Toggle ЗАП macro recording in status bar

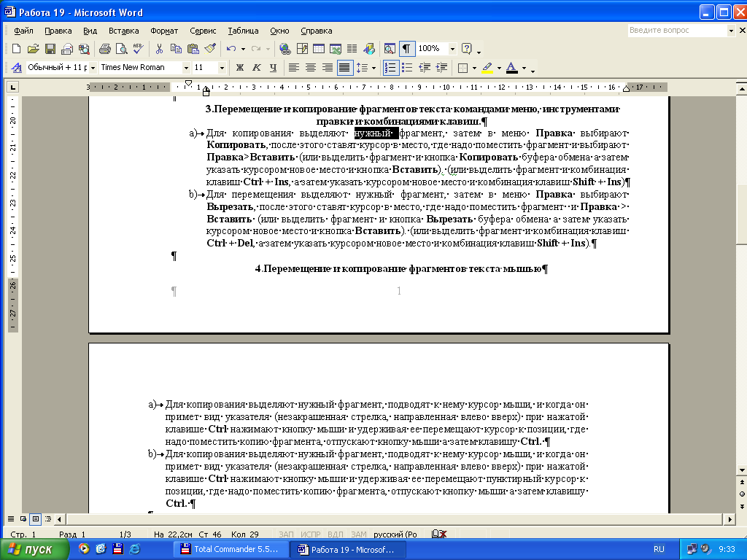tap(286, 534)
